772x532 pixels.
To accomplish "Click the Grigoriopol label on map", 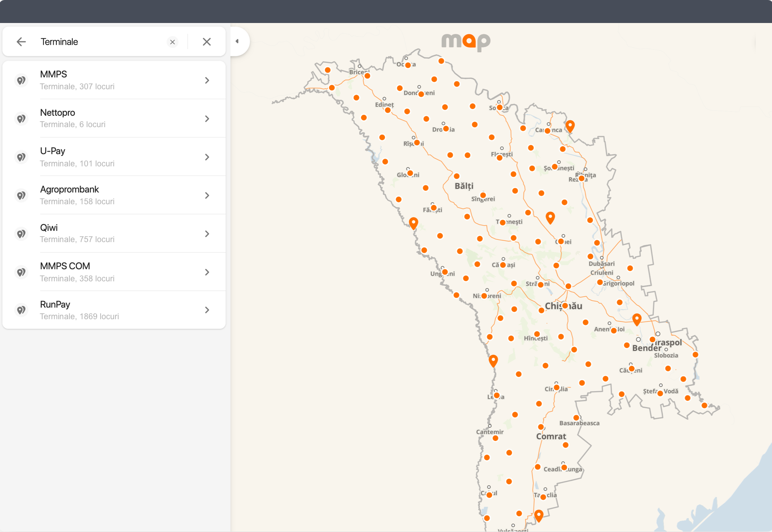I will tap(619, 284).
